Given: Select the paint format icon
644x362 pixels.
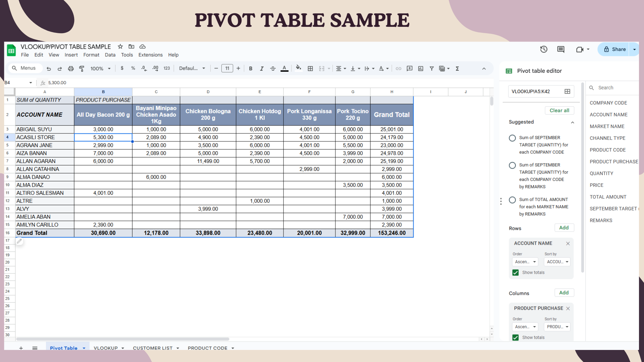Looking at the screenshot, I should 82,68.
